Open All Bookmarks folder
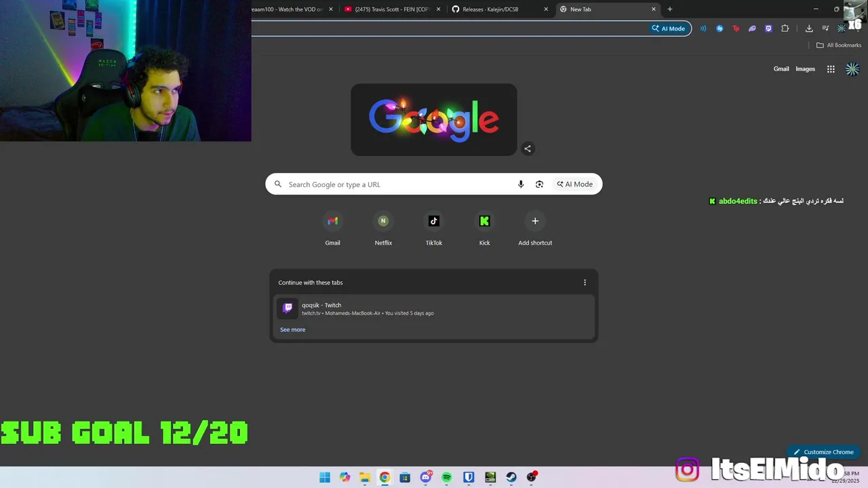Viewport: 868px width, 488px height. point(839,45)
